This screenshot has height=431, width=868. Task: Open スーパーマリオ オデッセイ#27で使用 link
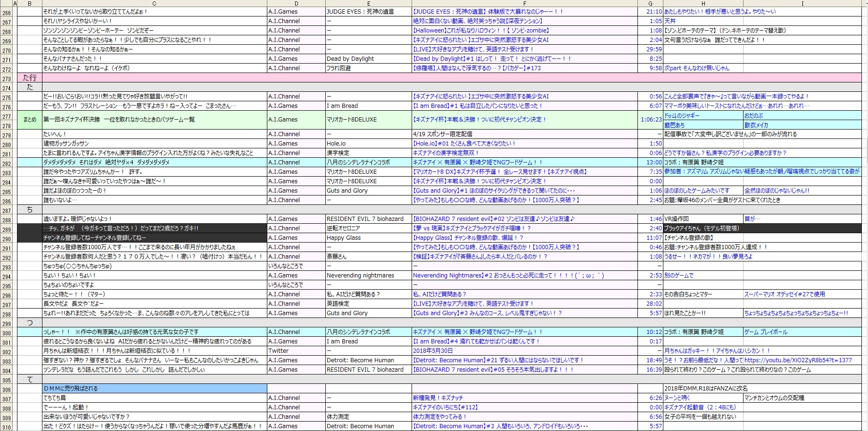point(785,294)
